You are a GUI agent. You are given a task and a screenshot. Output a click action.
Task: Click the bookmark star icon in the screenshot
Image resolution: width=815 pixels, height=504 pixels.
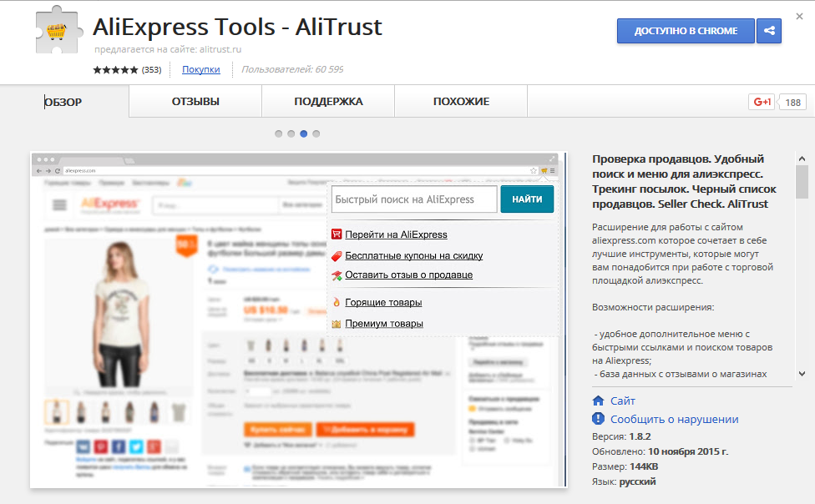[x=534, y=170]
